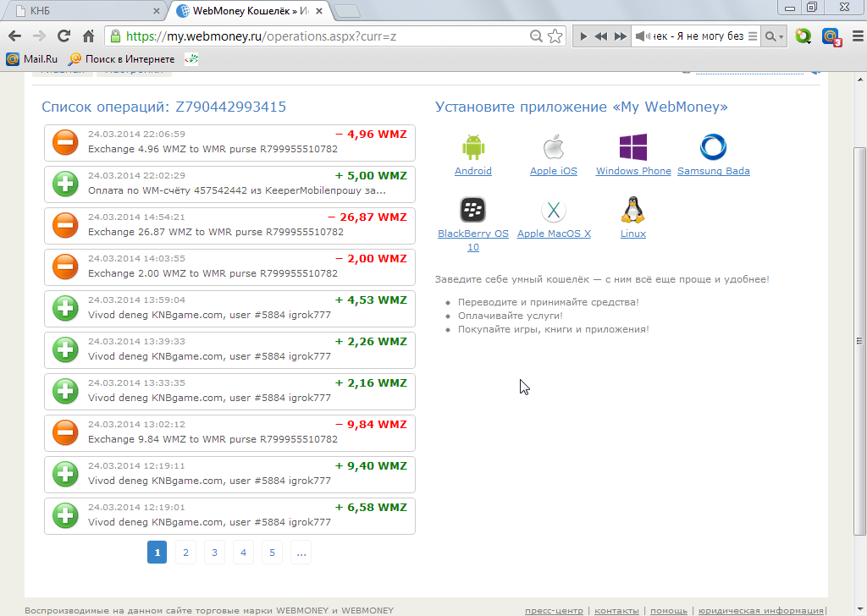This screenshot has height=616, width=867.
Task: Click the BlackBerry OS 10 icon
Action: 473,210
